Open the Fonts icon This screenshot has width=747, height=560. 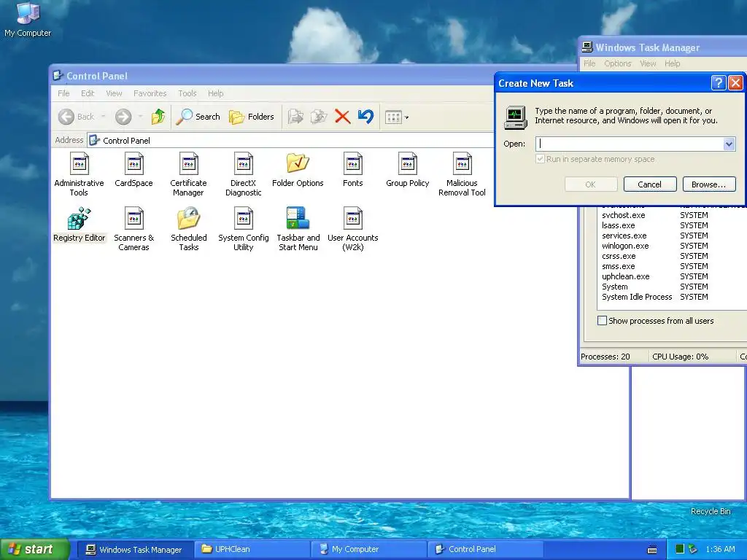[352, 170]
